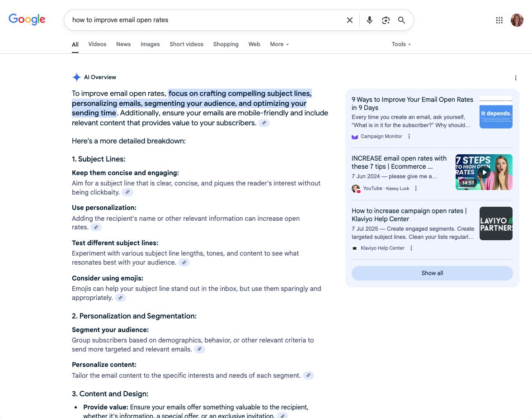The height and width of the screenshot is (418, 532).
Task: Open source link after 'resonates best with your audience'
Action: point(184,262)
